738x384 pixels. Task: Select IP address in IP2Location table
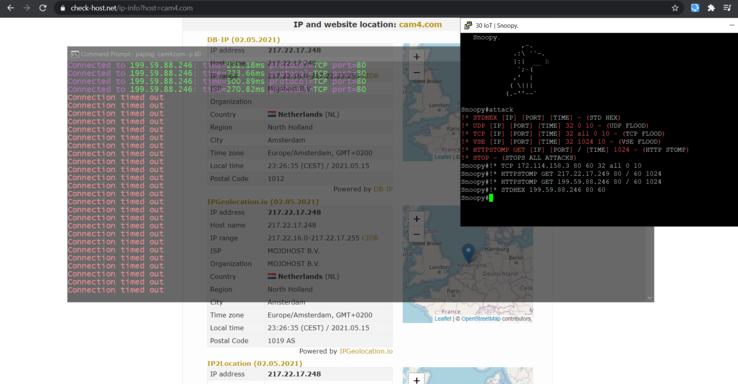coord(294,374)
